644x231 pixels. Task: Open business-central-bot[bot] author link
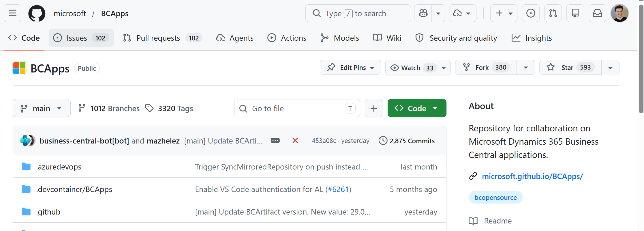[x=84, y=141]
